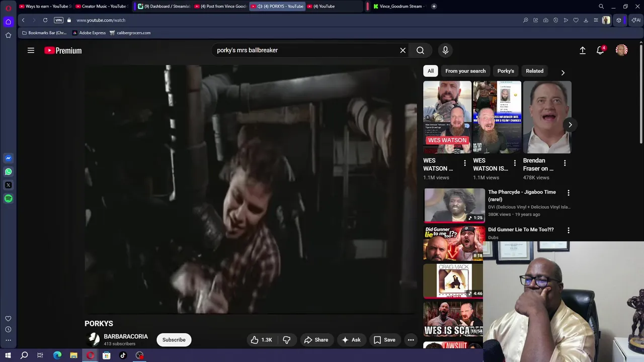Show more filter chips with chevron

pos(563,72)
